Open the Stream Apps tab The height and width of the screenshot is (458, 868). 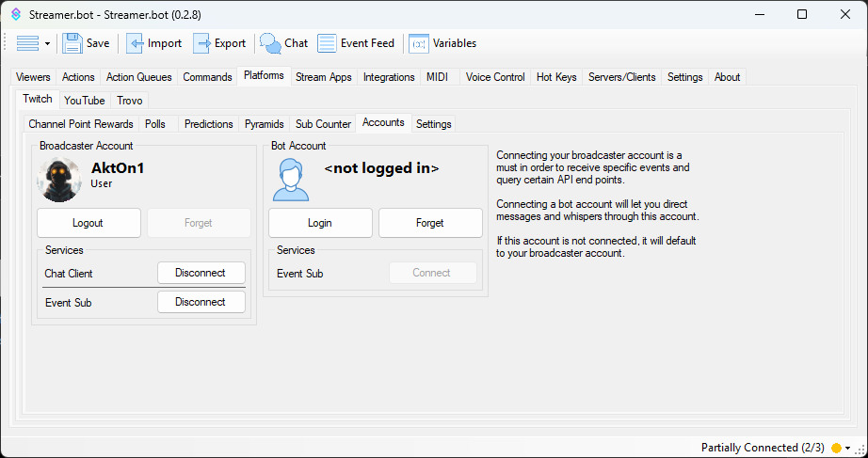coord(324,77)
